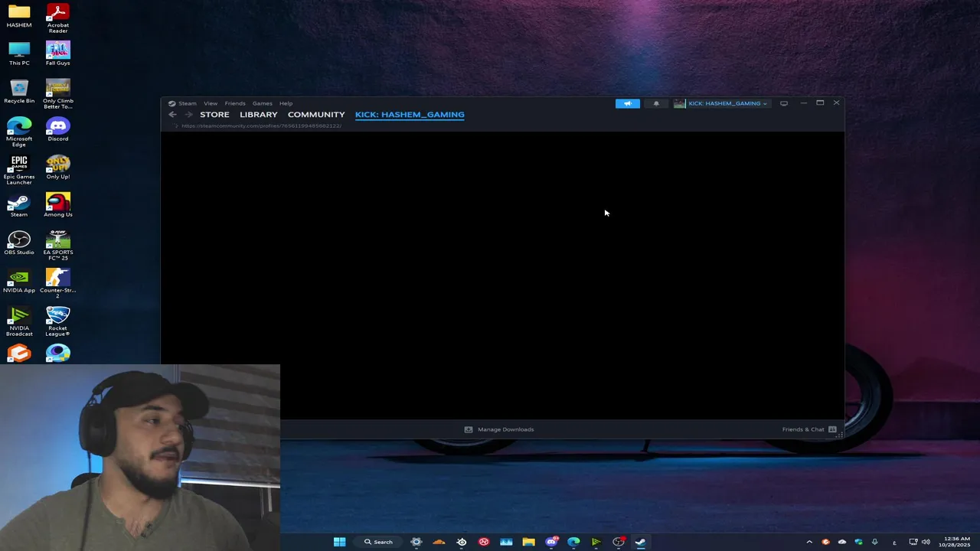The image size is (980, 551).
Task: Select the Epic Games Launcher shortcut
Action: click(x=19, y=170)
